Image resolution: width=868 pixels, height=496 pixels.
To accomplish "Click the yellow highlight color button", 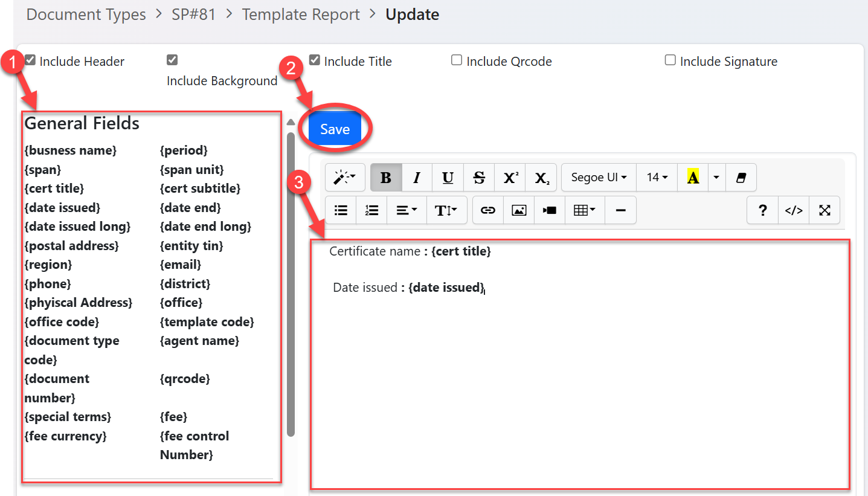I will pyautogui.click(x=693, y=178).
